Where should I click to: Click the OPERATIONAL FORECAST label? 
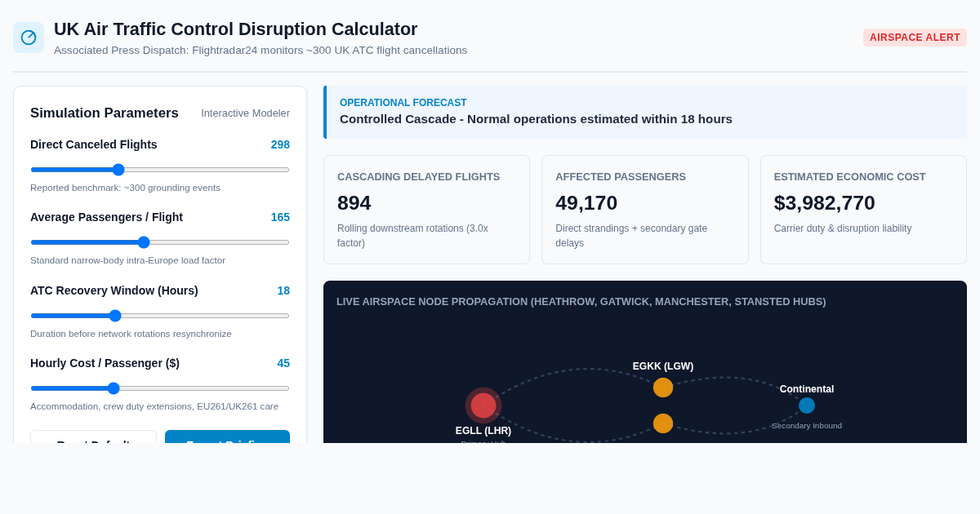403,103
